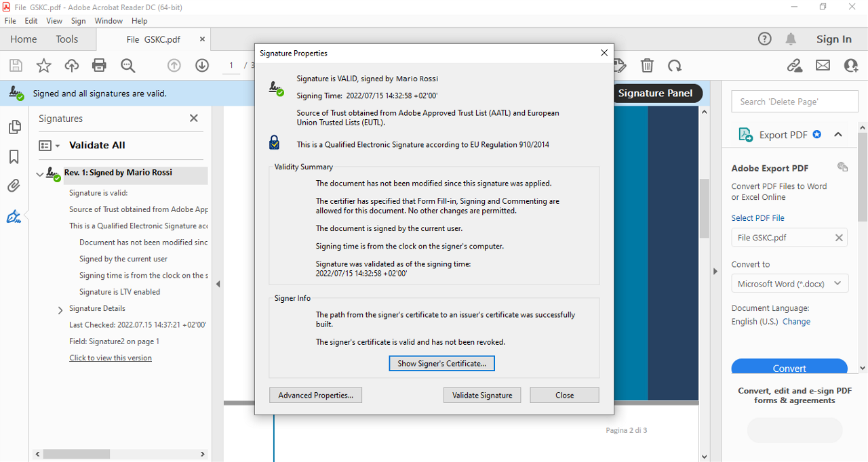Viewport: 868px width, 462px height.
Task: Collapse the Export PDF section chevron
Action: click(838, 135)
